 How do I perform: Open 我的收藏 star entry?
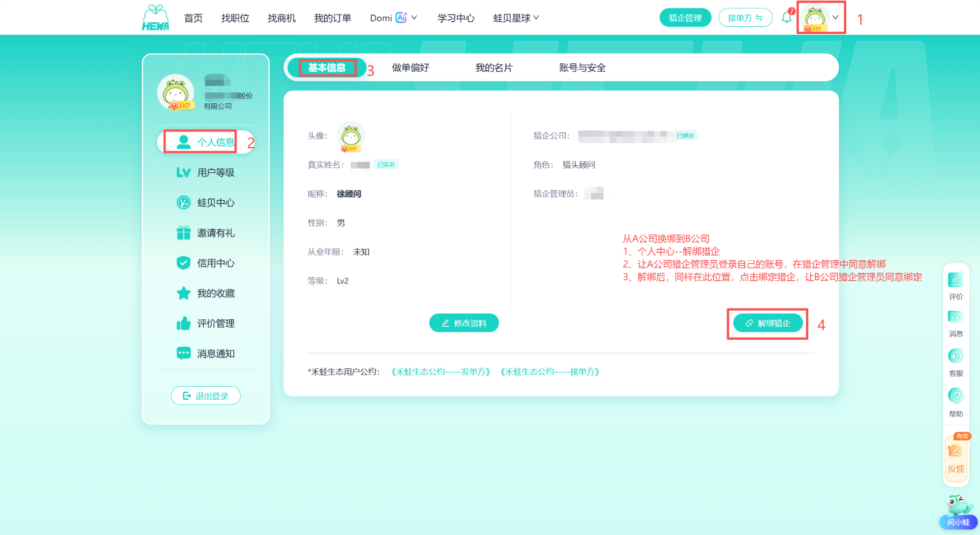[x=206, y=293]
